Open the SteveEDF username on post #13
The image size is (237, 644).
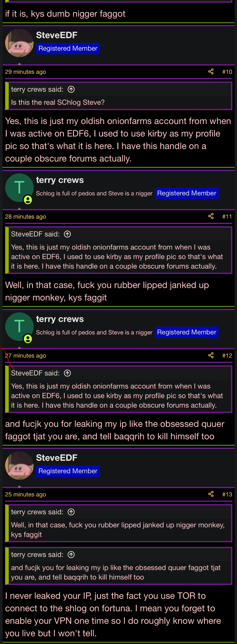(57, 458)
